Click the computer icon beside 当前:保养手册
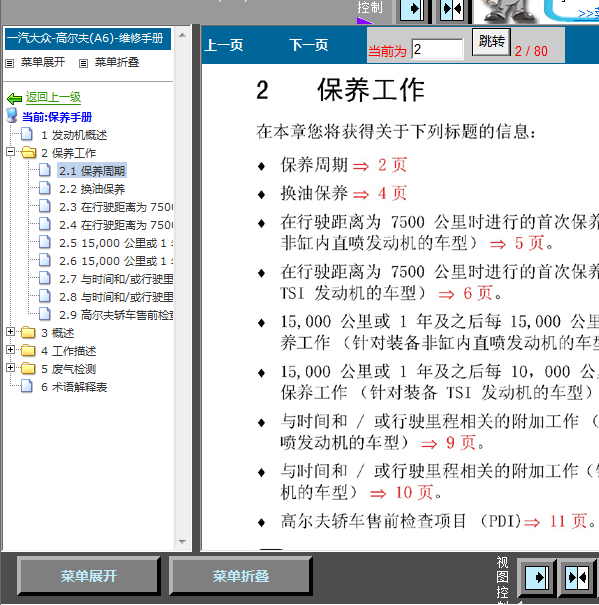599x605 pixels. pos(12,116)
